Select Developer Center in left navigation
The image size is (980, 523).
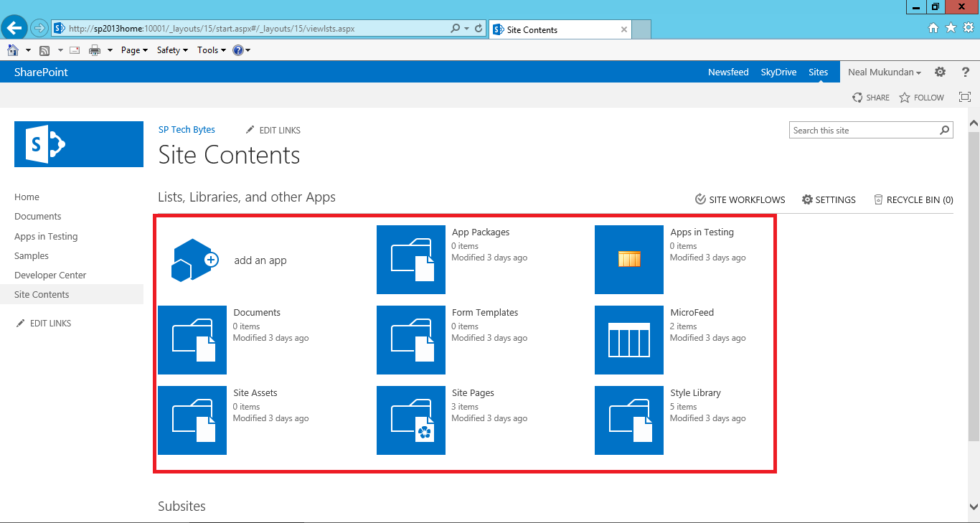pyautogui.click(x=50, y=275)
